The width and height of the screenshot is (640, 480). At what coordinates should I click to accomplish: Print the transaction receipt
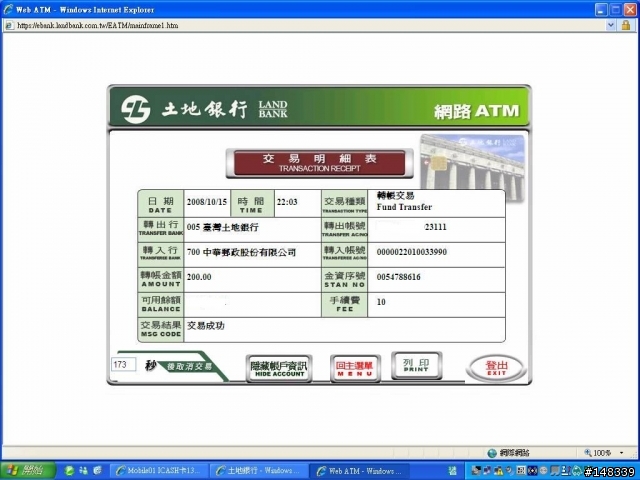coord(416,365)
